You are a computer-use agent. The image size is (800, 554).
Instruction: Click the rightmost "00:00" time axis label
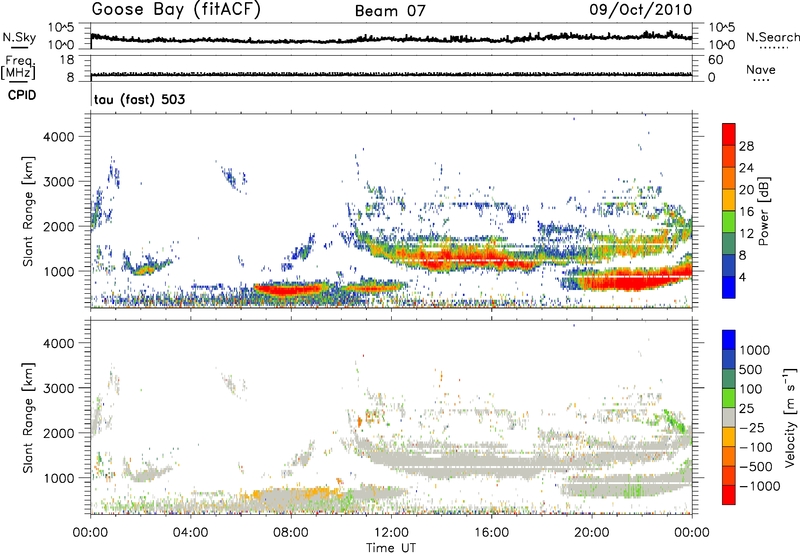[692, 533]
